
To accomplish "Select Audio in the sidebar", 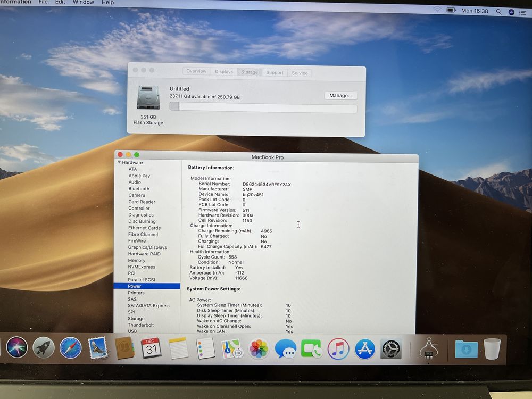I will point(135,182).
